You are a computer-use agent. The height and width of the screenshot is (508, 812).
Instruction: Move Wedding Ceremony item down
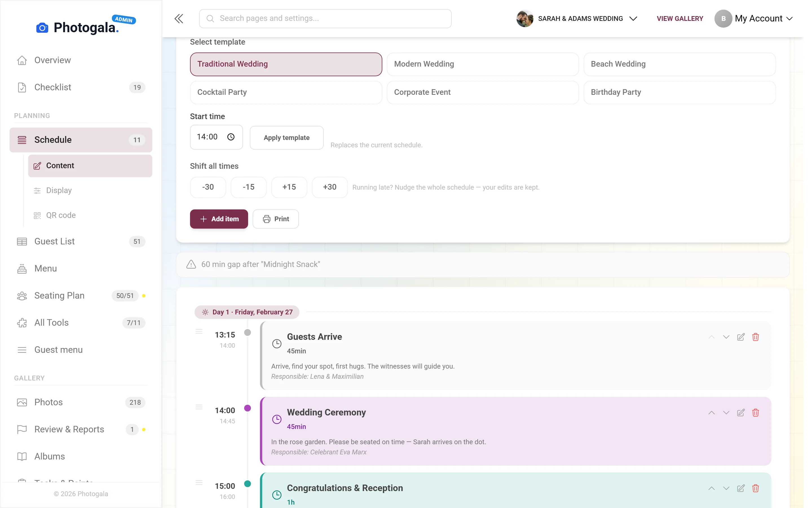tap(726, 413)
